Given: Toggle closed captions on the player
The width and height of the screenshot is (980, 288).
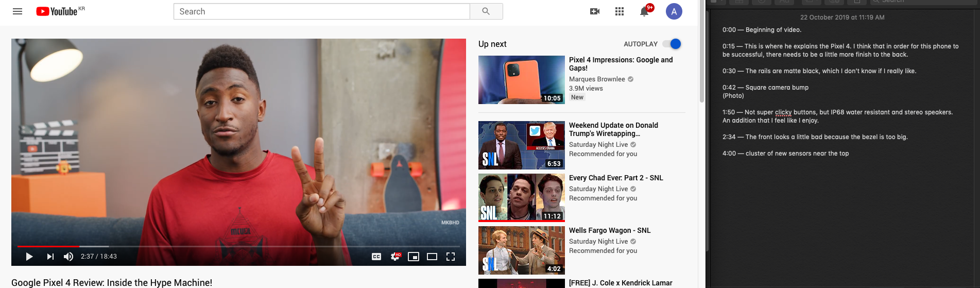Looking at the screenshot, I should [x=376, y=257].
